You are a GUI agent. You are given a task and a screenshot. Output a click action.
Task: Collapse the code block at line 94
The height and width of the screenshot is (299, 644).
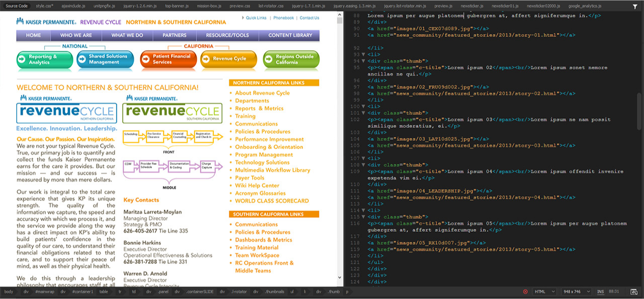(x=364, y=61)
